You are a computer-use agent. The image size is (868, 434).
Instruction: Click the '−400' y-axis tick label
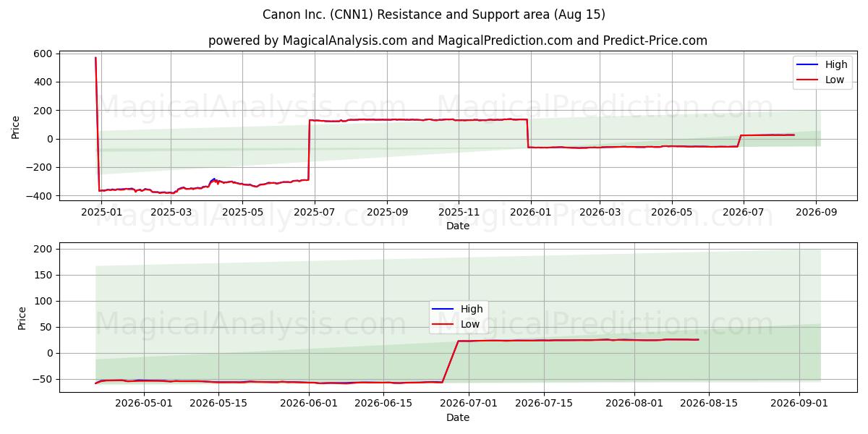point(38,196)
